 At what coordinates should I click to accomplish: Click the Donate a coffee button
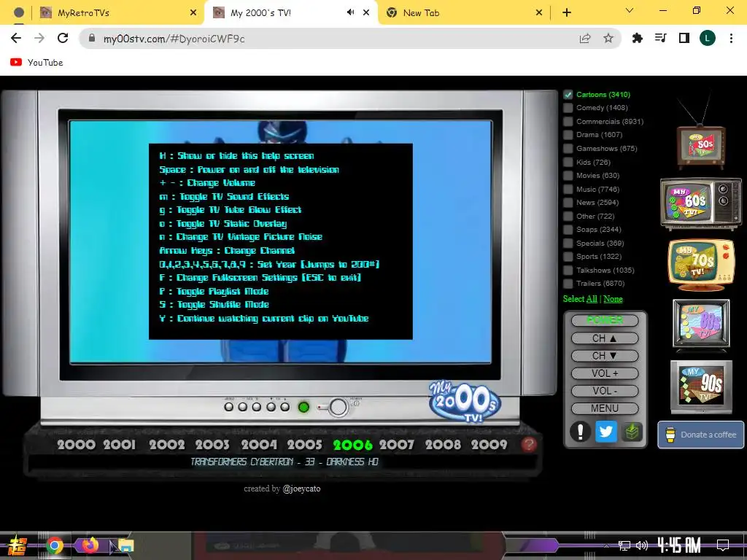click(x=701, y=435)
